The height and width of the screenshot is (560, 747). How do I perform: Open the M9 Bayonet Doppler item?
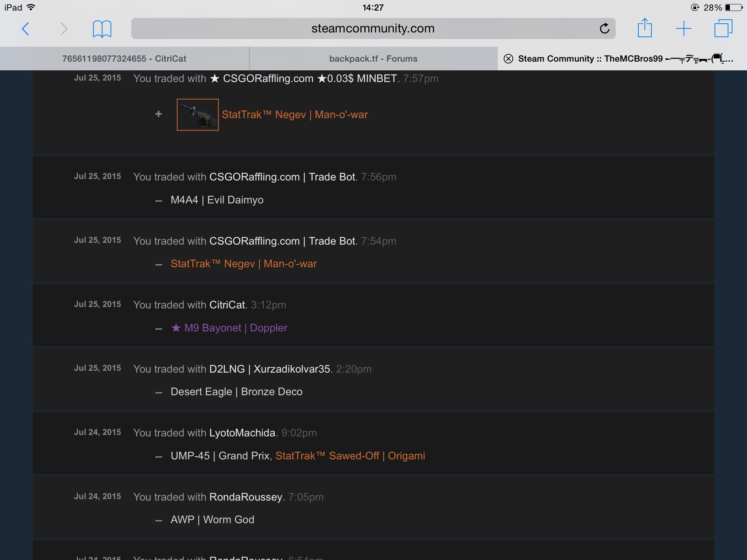[230, 328]
